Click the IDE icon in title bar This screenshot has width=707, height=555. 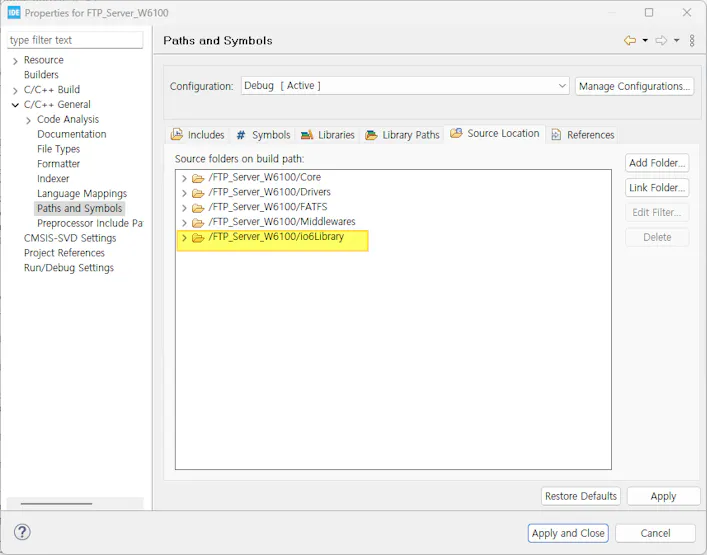click(14, 13)
